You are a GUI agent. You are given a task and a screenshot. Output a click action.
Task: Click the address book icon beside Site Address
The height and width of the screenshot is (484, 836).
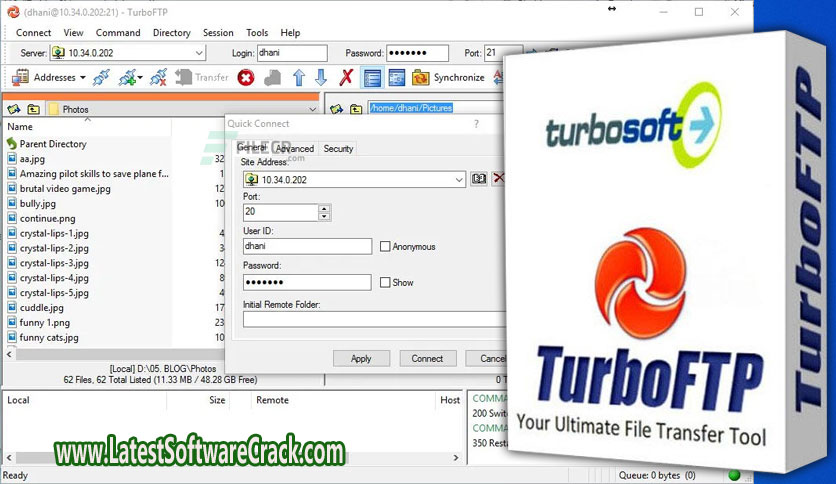coord(479,179)
